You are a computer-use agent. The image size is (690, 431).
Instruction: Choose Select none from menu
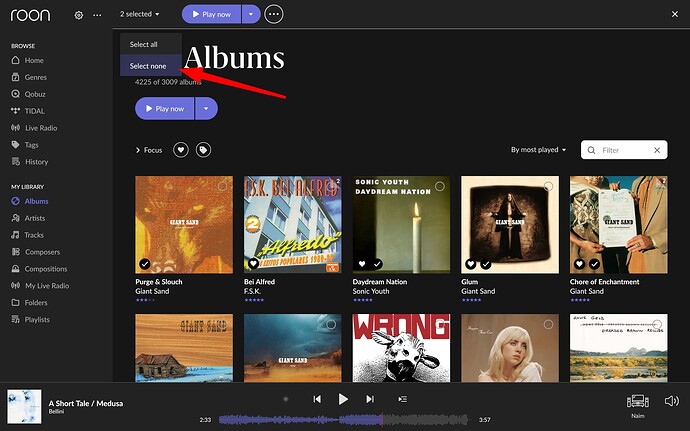(x=150, y=66)
